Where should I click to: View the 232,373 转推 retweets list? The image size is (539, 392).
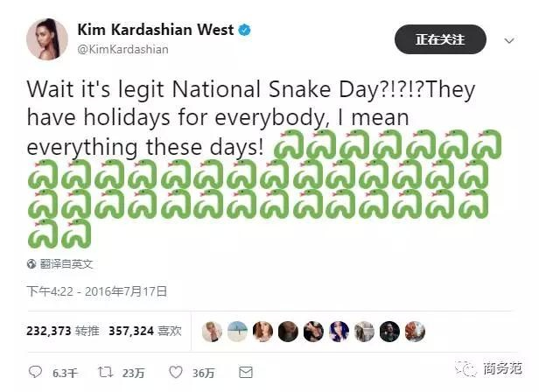click(63, 331)
